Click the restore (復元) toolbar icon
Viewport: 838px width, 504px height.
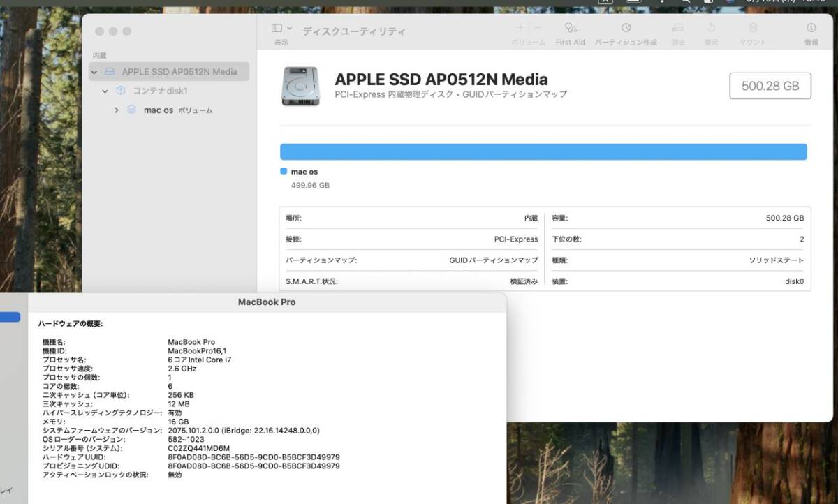(711, 29)
